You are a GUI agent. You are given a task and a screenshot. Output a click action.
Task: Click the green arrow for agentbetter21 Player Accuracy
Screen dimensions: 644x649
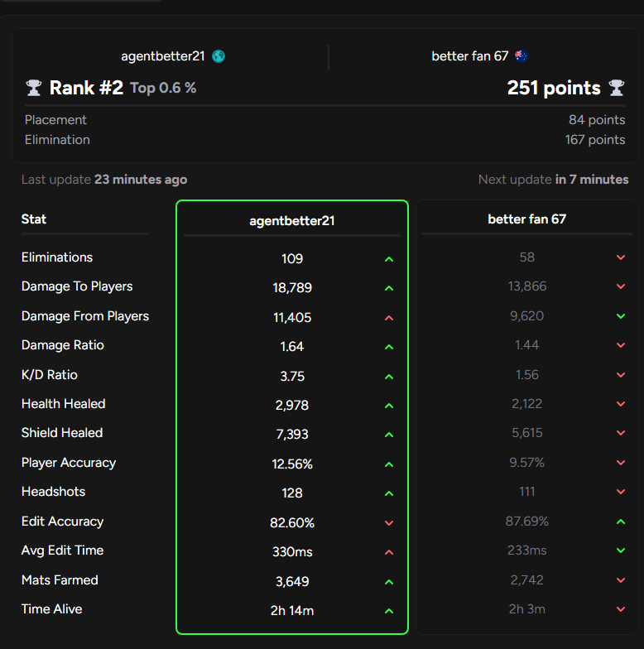(389, 465)
